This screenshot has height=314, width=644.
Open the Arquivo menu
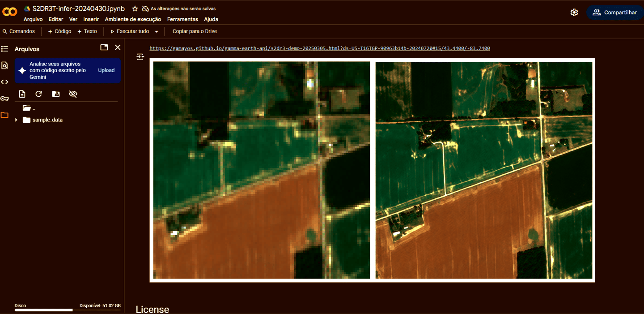tap(33, 19)
